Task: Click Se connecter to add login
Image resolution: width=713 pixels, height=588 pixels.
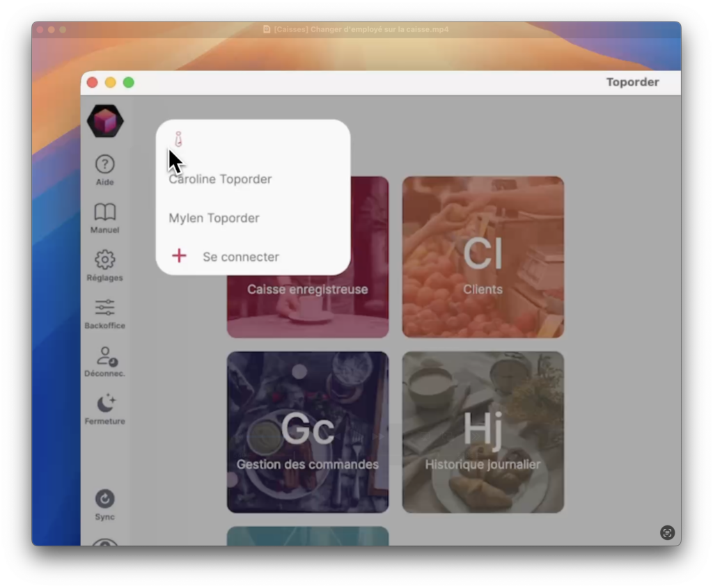Action: tap(240, 257)
